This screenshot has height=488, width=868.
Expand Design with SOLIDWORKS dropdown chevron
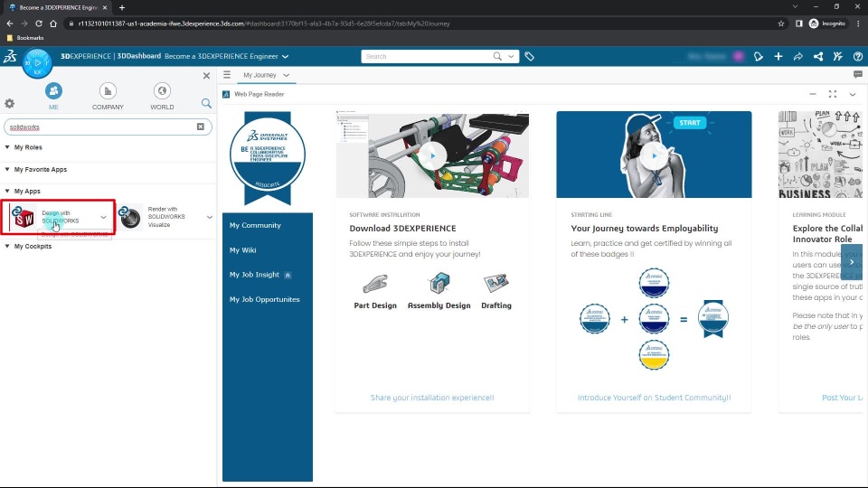pos(103,218)
